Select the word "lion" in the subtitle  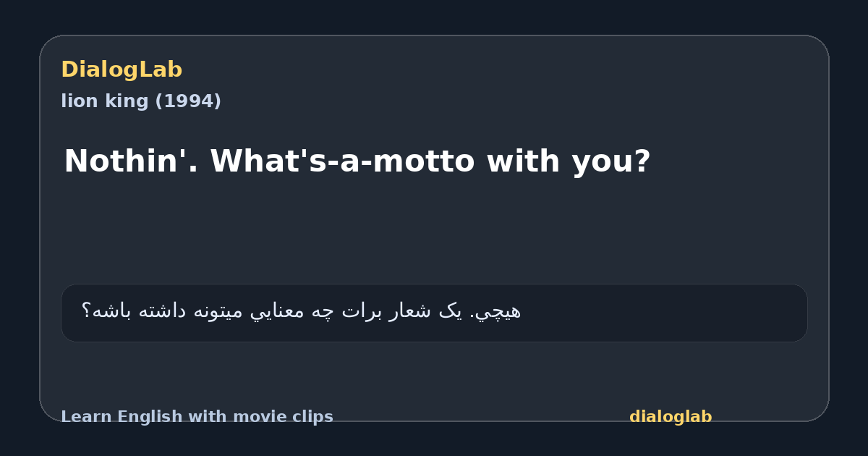pos(75,101)
